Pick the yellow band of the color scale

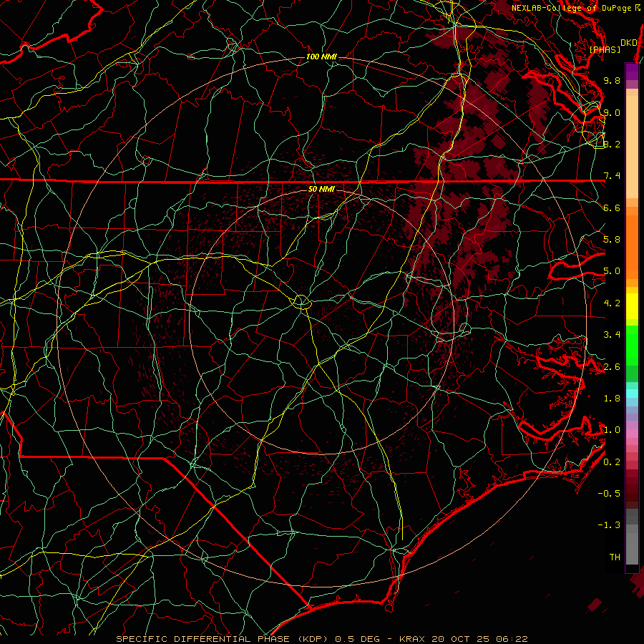632,306
